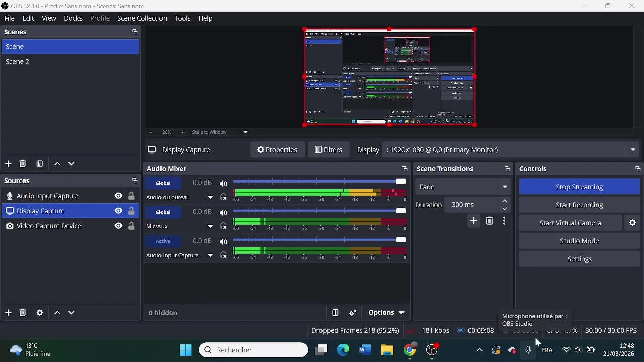Open preview Scale to Window dropdown

[245, 132]
